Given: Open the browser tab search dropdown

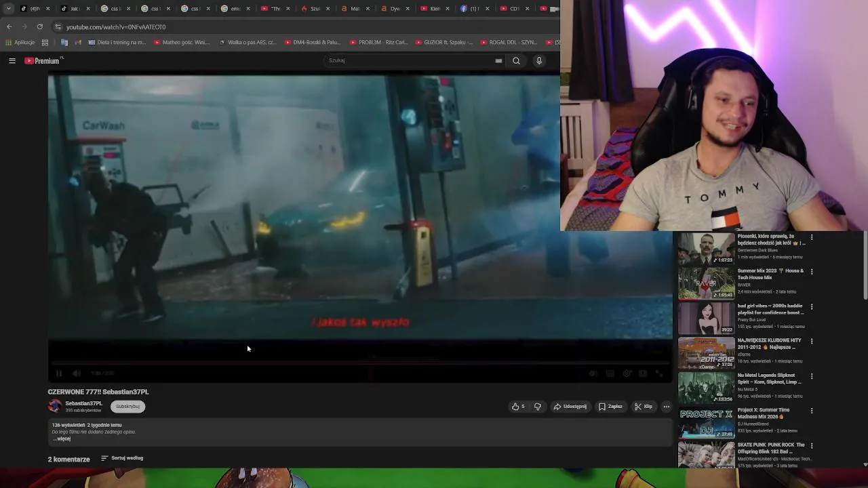Looking at the screenshot, I should point(8,8).
